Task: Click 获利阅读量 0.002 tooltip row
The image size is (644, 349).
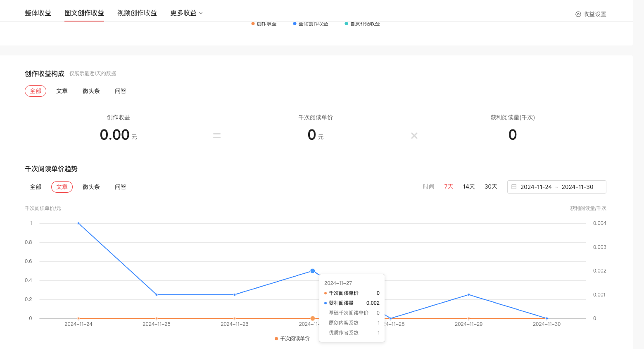Action: pyautogui.click(x=352, y=303)
